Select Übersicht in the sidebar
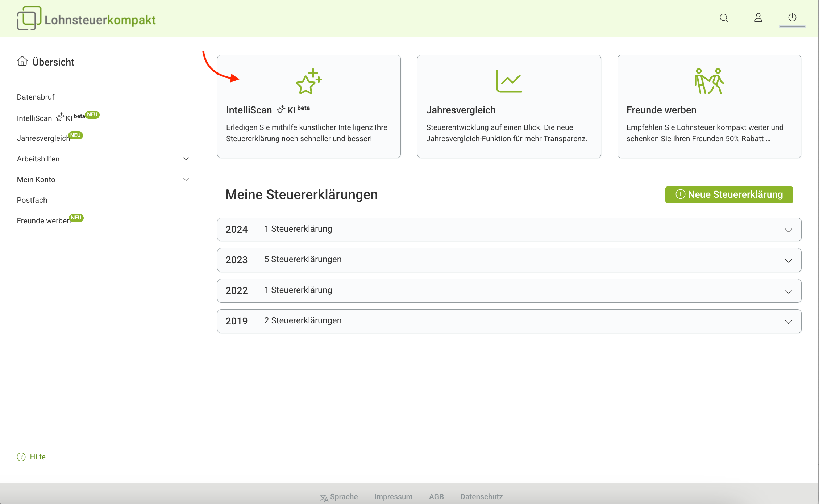 click(x=53, y=62)
